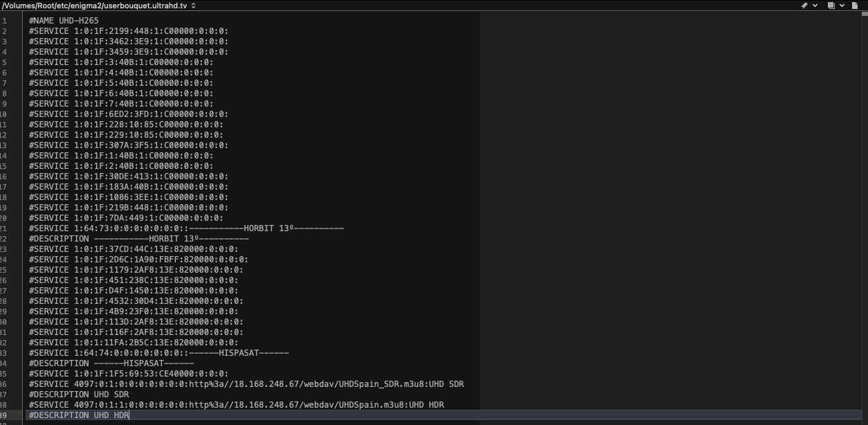Click the vertical page guide divider in the editor
Image resolution: width=868 pixels, height=425 pixels.
480,208
